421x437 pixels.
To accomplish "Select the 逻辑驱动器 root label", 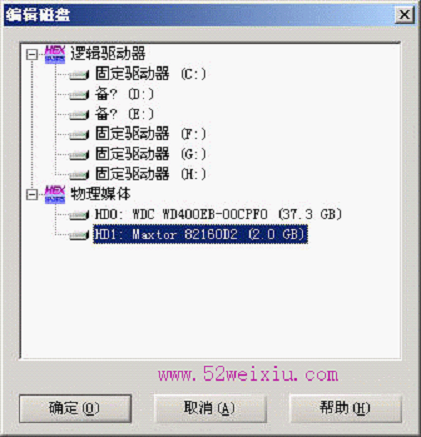I will point(108,53).
